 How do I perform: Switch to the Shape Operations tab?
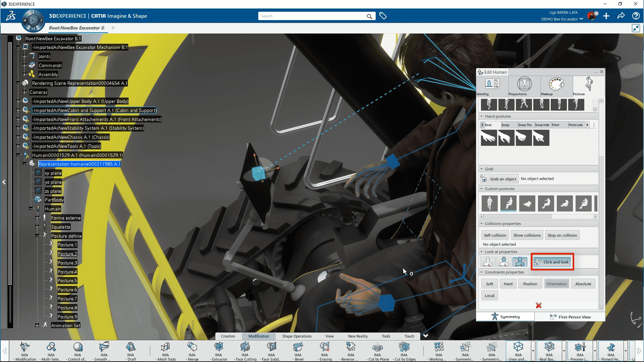[297, 336]
